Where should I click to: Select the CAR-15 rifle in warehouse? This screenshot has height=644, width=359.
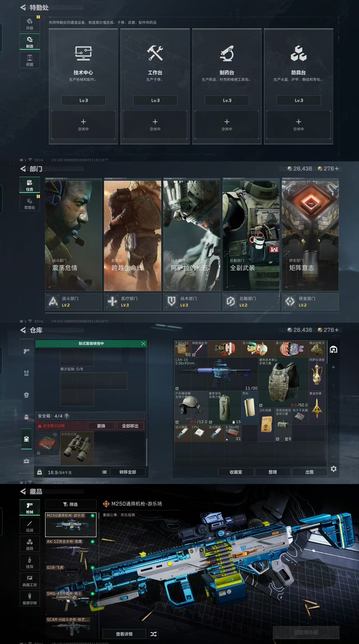point(216,374)
